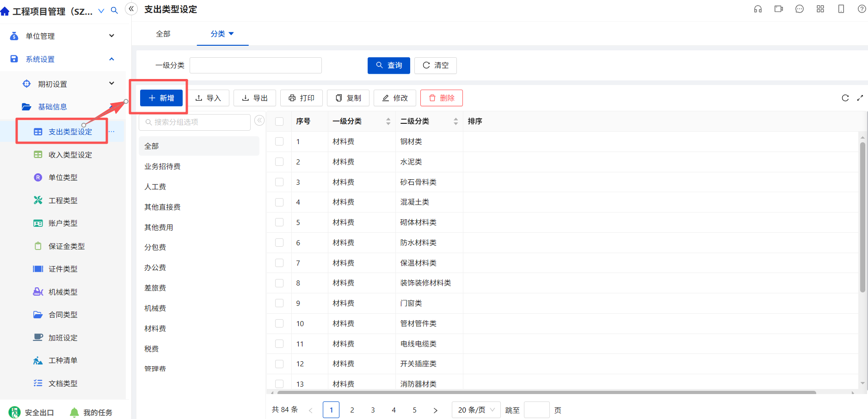The image size is (868, 419).
Task: Click the mobile phone icon in top bar
Action: (x=841, y=9)
